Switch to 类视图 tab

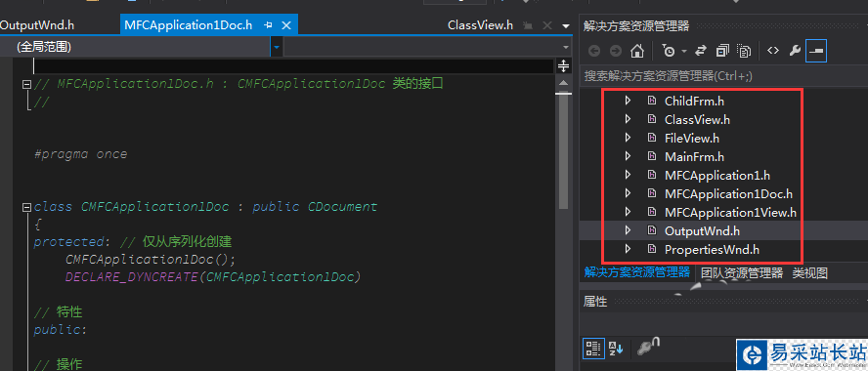[810, 272]
